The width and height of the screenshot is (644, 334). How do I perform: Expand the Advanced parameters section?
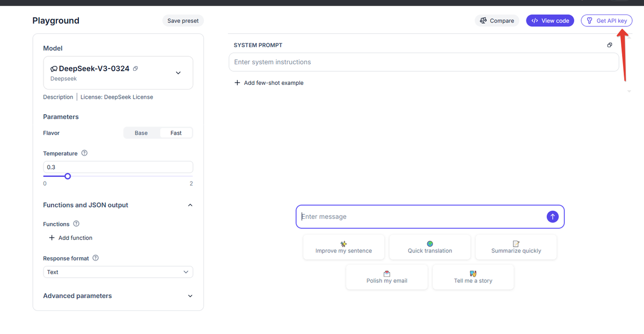coord(190,296)
